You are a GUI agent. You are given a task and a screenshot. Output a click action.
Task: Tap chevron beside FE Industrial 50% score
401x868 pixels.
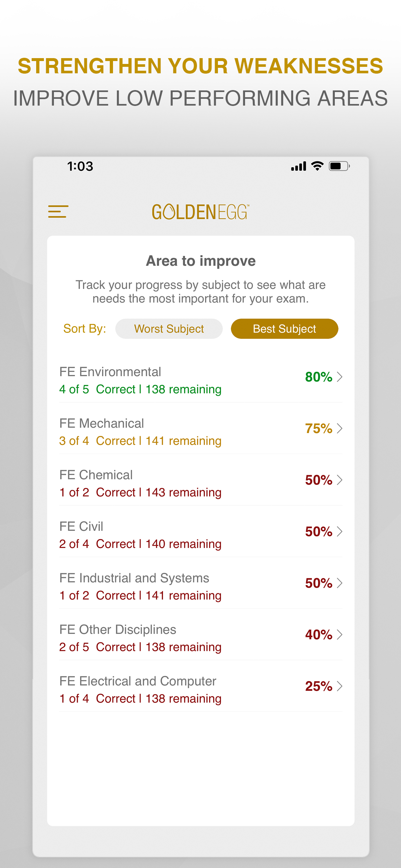(340, 583)
